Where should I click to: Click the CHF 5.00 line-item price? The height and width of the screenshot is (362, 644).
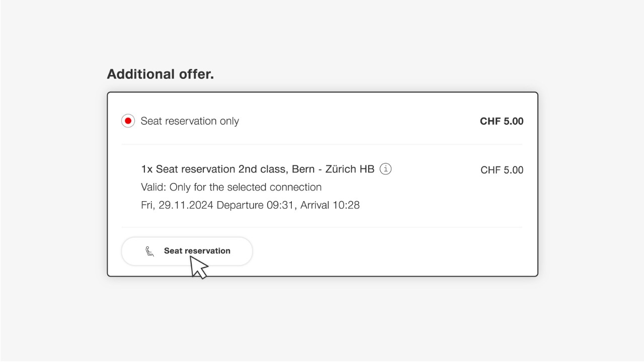[x=501, y=170]
